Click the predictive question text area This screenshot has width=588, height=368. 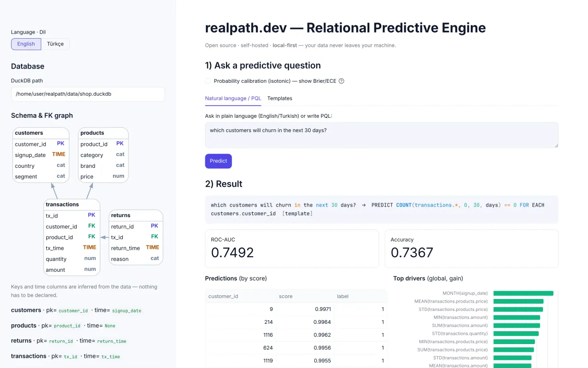click(x=382, y=135)
